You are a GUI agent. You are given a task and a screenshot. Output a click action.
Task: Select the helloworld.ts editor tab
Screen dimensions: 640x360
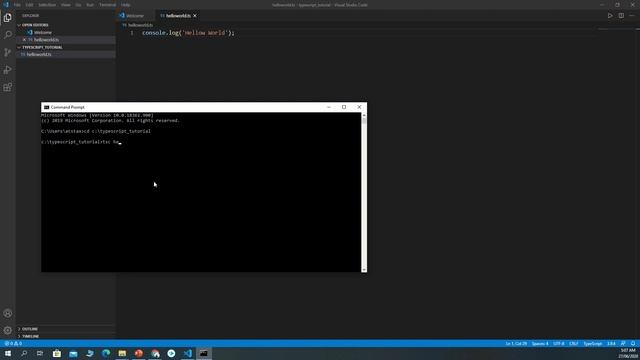[x=178, y=16]
